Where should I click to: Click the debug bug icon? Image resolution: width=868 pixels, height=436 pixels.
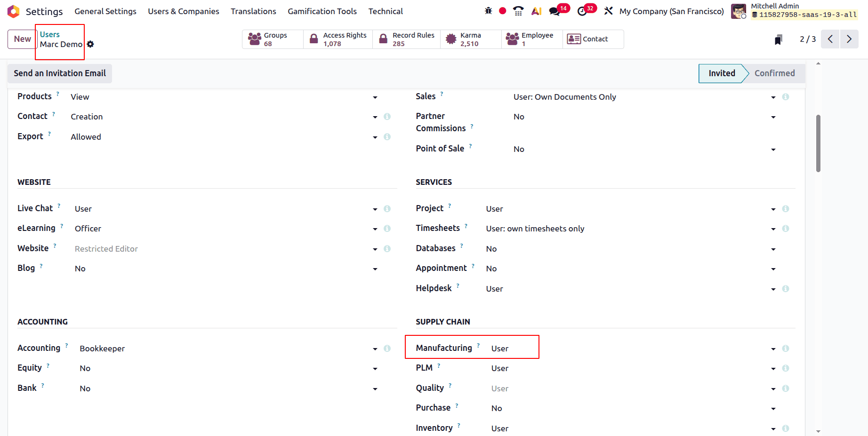pyautogui.click(x=488, y=11)
